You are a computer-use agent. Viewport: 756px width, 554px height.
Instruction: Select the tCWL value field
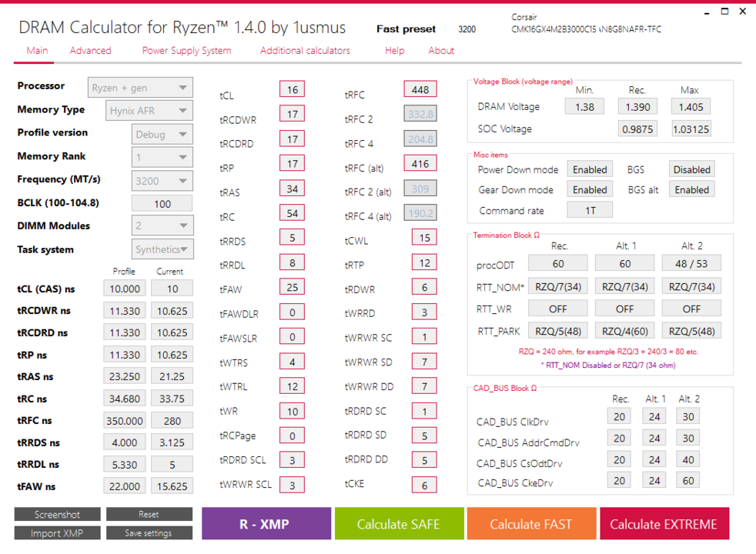tap(424, 238)
